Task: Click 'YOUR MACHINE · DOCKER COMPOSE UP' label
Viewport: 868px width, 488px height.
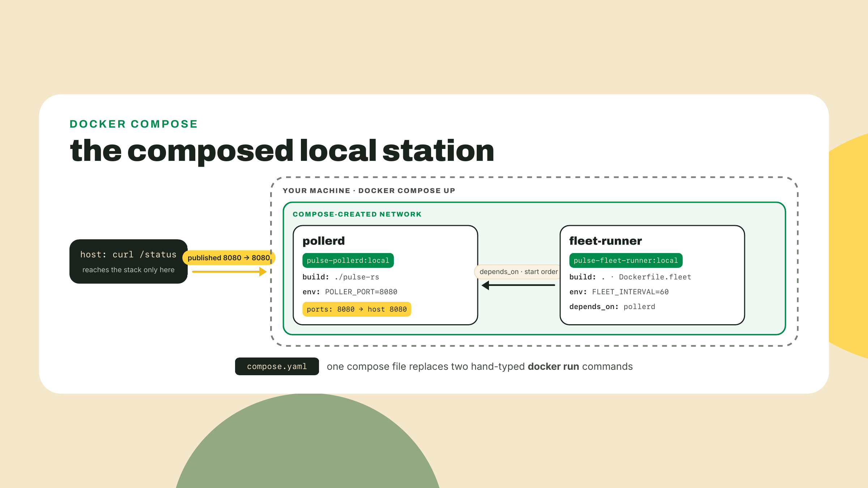Action: point(369,191)
